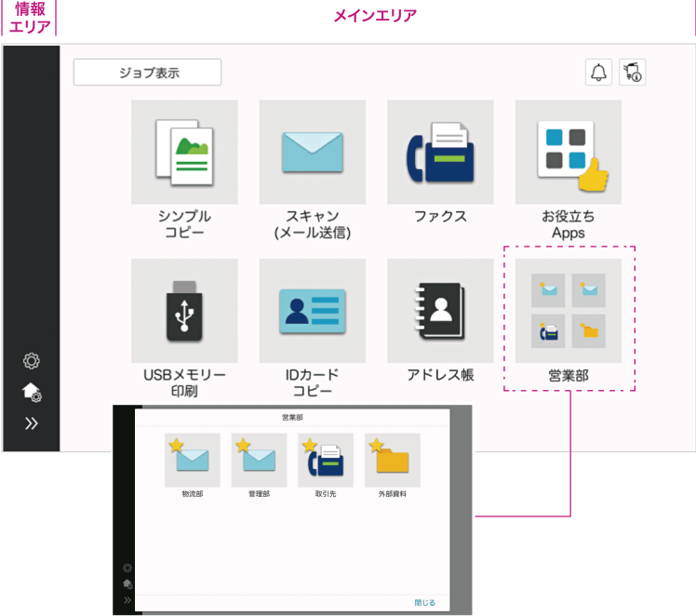Choose the 管理部 starred mail shortcut
The height and width of the screenshot is (616, 696).
(x=259, y=461)
